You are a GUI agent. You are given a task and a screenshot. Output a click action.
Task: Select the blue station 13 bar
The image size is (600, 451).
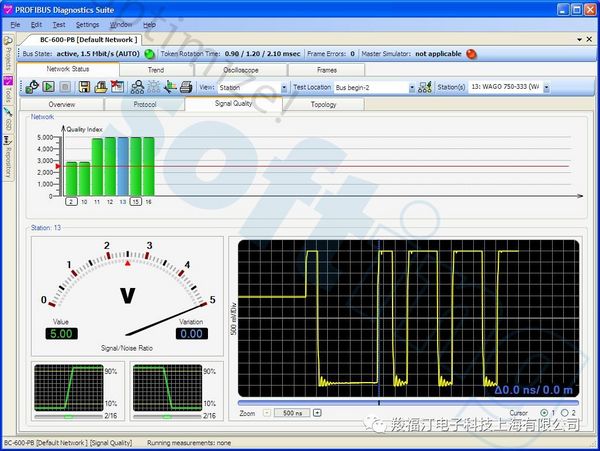coord(123,166)
